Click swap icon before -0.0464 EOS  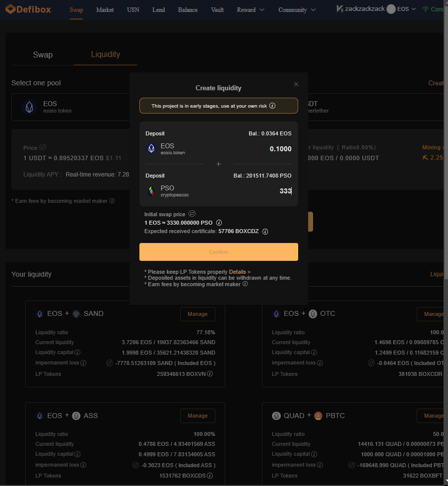click(371, 363)
